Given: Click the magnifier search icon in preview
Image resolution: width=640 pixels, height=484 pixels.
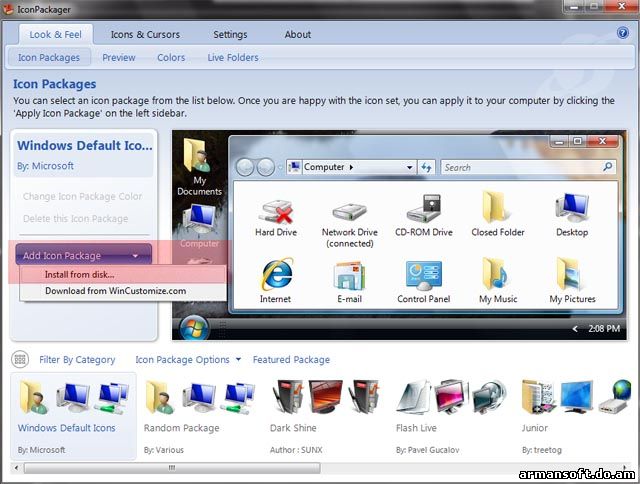Looking at the screenshot, I should tap(607, 167).
